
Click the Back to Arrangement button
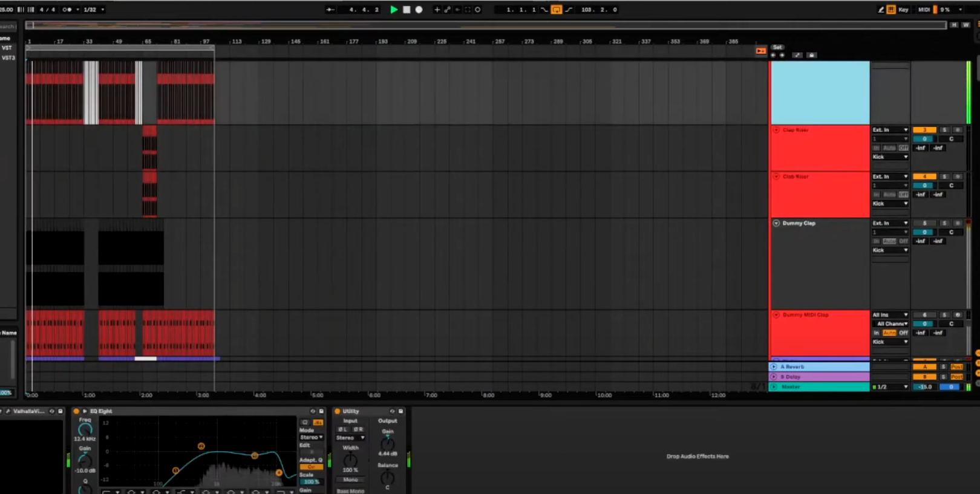[760, 51]
